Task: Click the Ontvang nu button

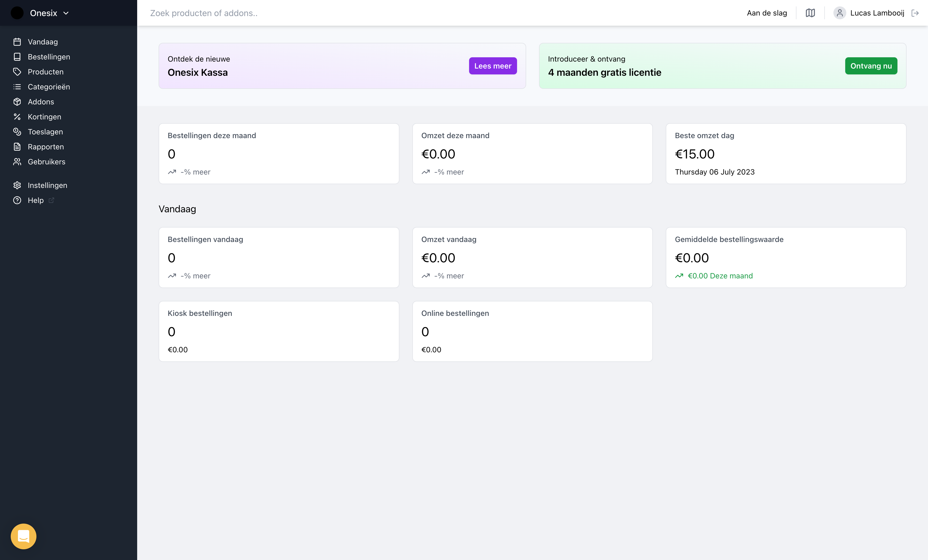Action: pos(871,66)
